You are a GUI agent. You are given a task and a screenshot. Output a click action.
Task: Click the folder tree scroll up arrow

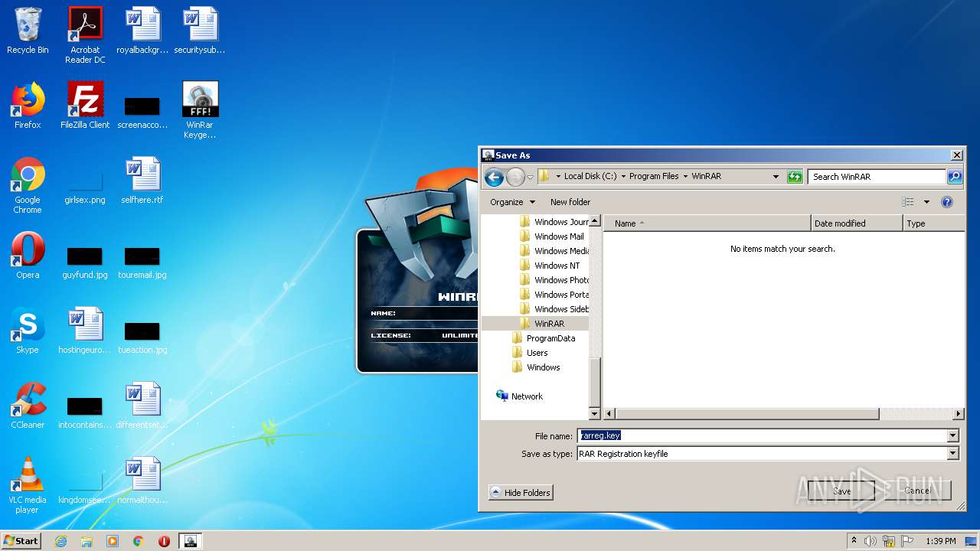coord(595,221)
